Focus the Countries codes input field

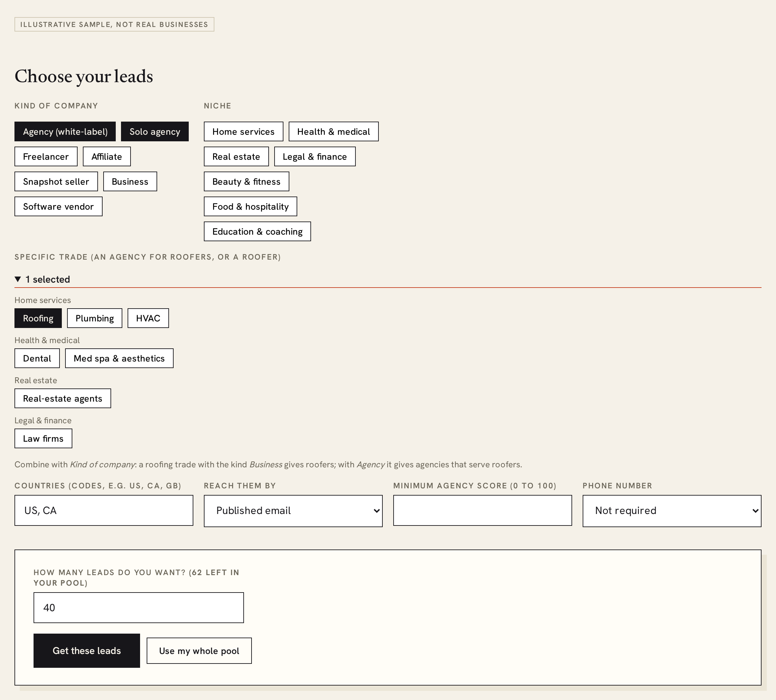(x=104, y=510)
